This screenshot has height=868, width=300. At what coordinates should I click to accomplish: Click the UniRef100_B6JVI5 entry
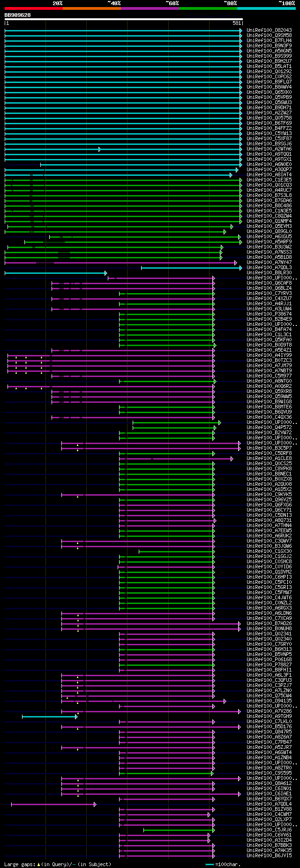point(269,855)
